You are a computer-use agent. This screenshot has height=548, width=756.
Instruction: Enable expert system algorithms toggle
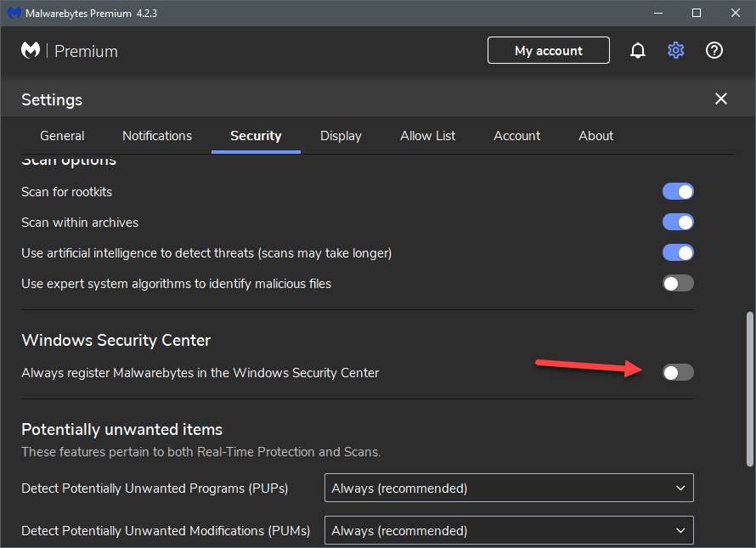pos(678,283)
